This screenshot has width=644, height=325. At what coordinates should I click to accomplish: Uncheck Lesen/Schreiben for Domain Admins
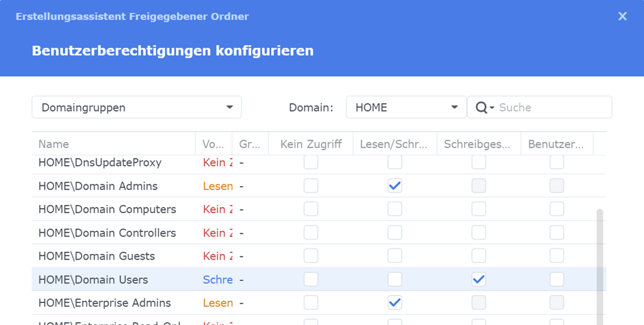[395, 186]
